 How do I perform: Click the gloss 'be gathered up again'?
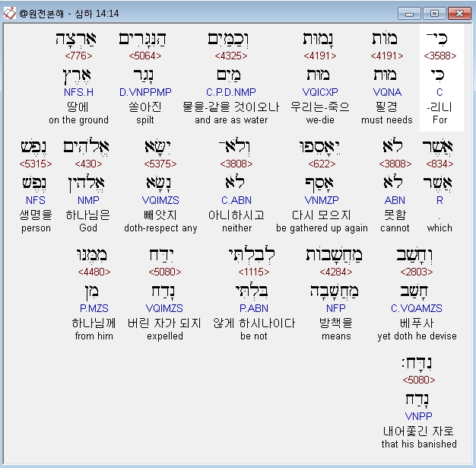point(322,228)
